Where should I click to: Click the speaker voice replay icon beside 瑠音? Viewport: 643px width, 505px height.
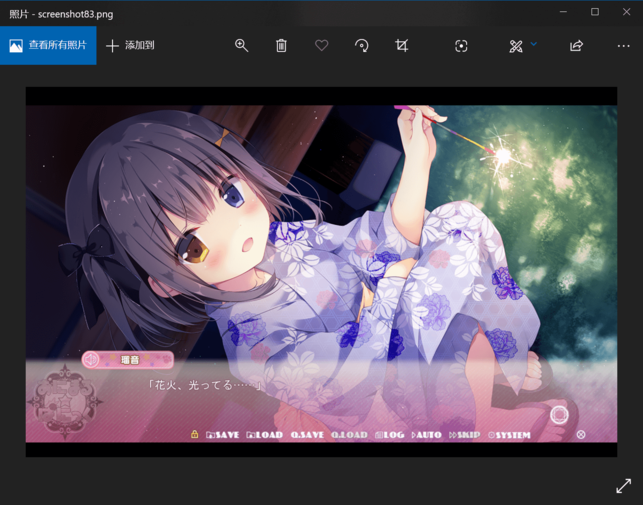(x=91, y=360)
